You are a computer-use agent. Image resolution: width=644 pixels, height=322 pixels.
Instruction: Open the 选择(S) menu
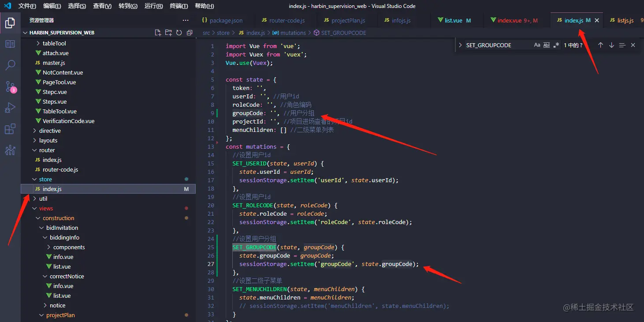(x=78, y=6)
